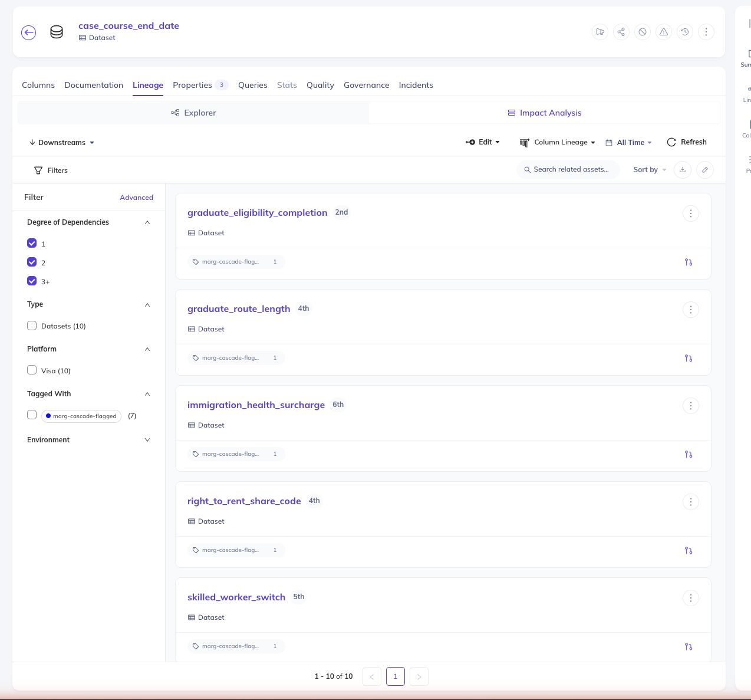Collapse the Type filter section
The height and width of the screenshot is (700, 751).
tap(147, 305)
